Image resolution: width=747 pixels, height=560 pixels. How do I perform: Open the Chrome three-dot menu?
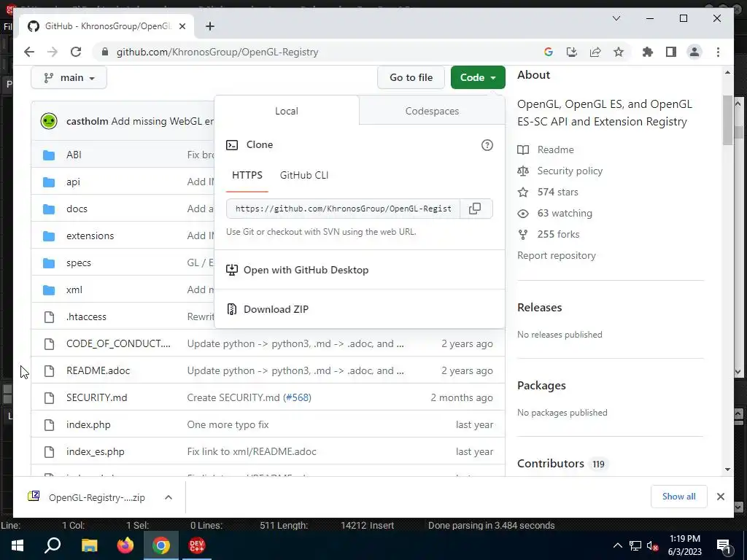pos(718,52)
